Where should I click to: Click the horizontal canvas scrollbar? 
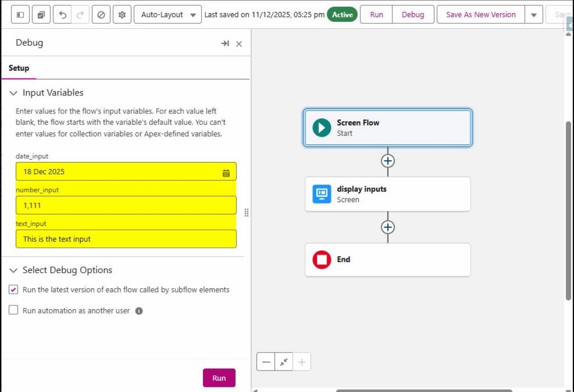pyautogui.click(x=424, y=391)
